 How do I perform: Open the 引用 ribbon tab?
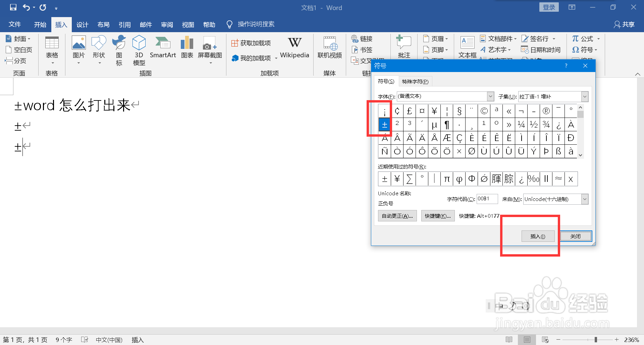point(124,24)
